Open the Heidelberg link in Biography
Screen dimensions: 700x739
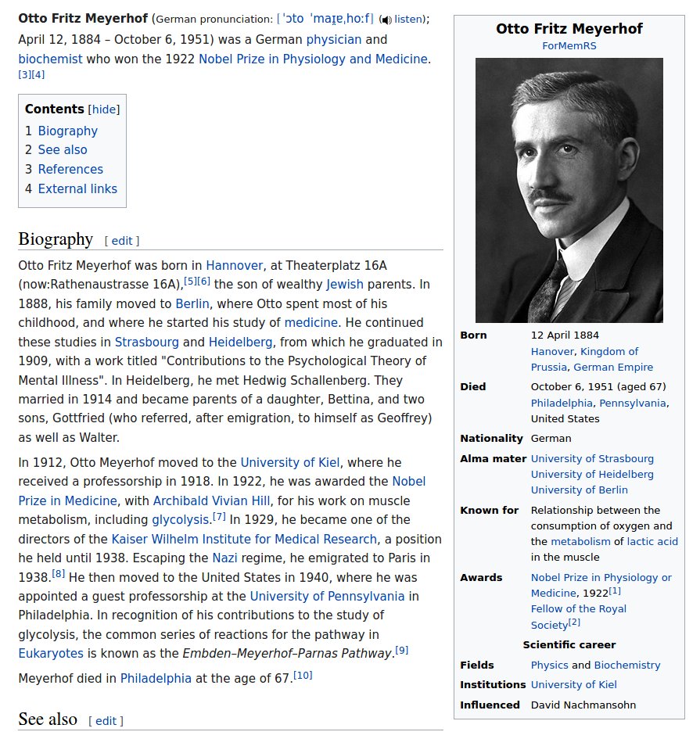[x=240, y=342]
